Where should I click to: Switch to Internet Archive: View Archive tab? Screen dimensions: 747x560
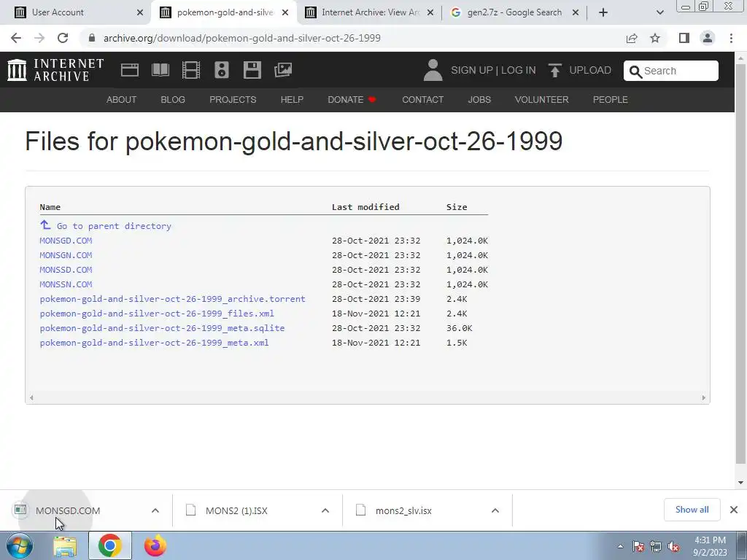tap(370, 12)
